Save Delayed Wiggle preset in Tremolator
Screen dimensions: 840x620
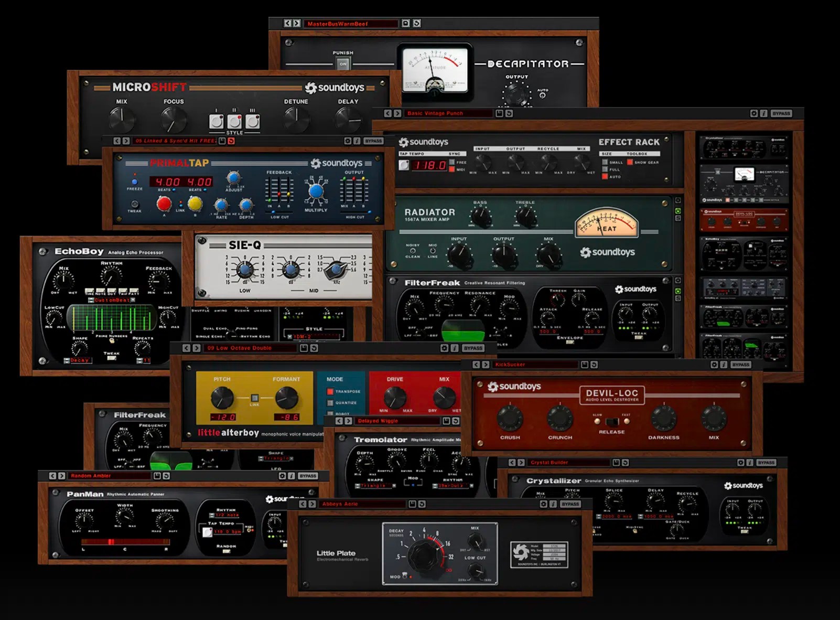[x=446, y=421]
